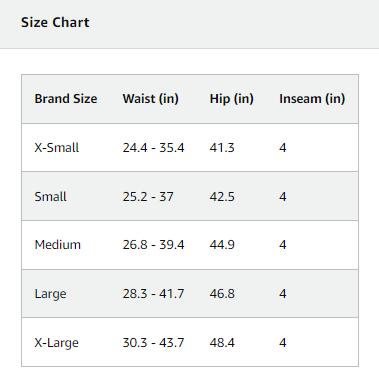Select waist value 28.3 - 41.7
379x390 pixels.
click(153, 294)
